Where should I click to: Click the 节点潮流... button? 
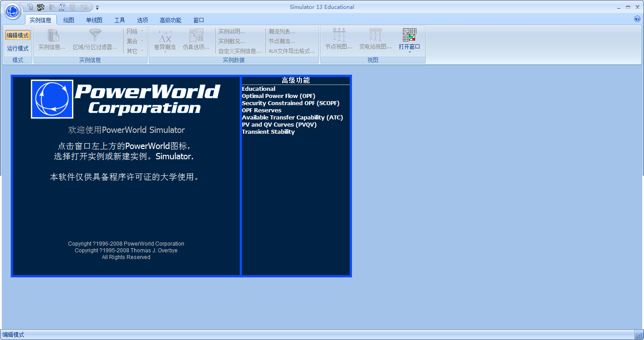pyautogui.click(x=282, y=41)
